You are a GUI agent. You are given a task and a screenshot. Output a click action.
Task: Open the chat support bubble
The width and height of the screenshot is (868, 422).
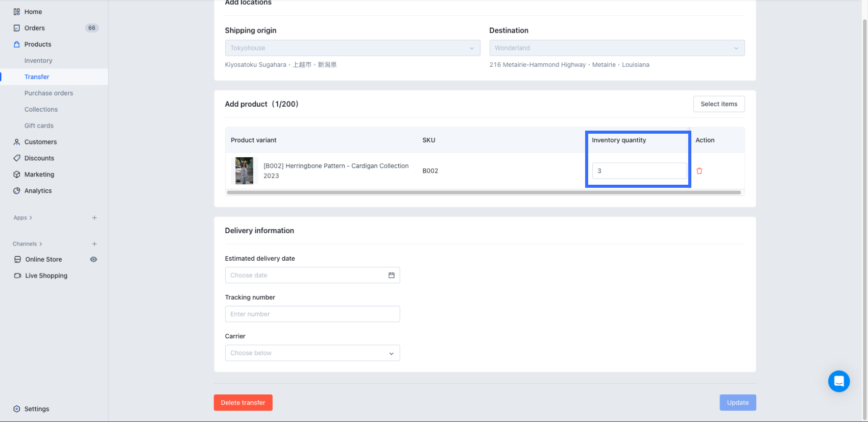tap(838, 381)
